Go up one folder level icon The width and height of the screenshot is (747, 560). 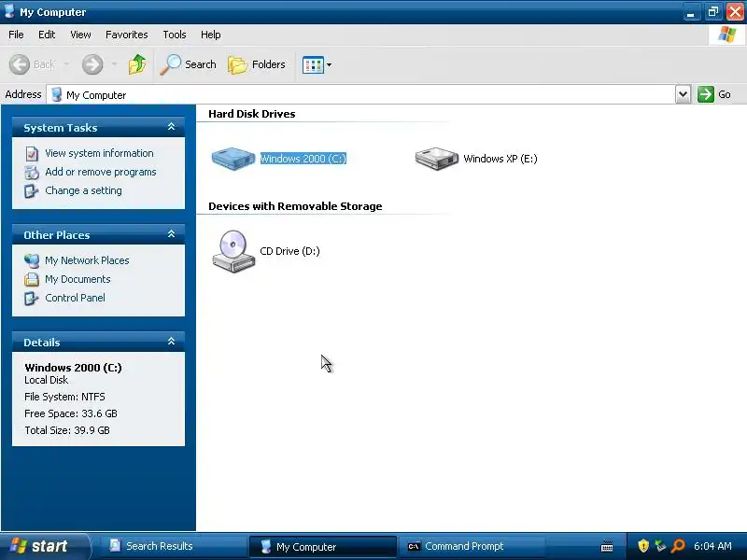coord(137,63)
